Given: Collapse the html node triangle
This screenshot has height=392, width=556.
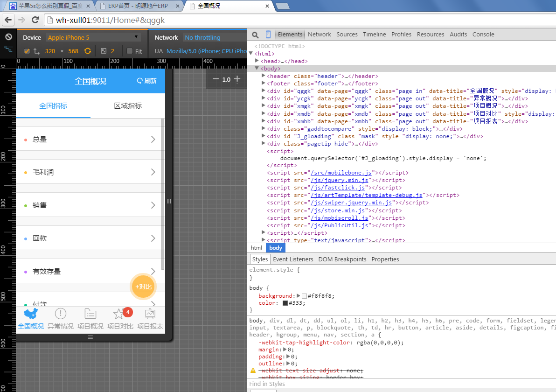Looking at the screenshot, I should (x=250, y=53).
